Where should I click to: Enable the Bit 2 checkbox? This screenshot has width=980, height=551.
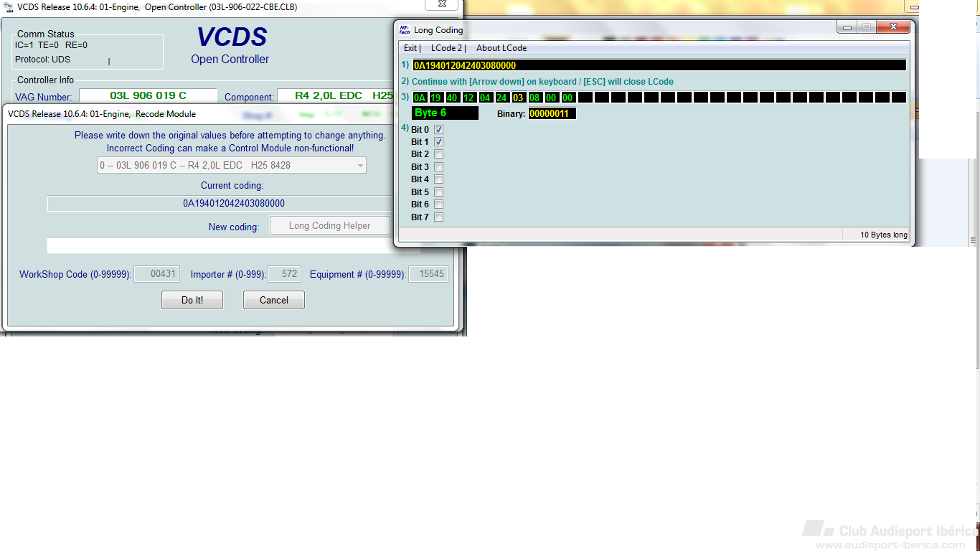439,154
